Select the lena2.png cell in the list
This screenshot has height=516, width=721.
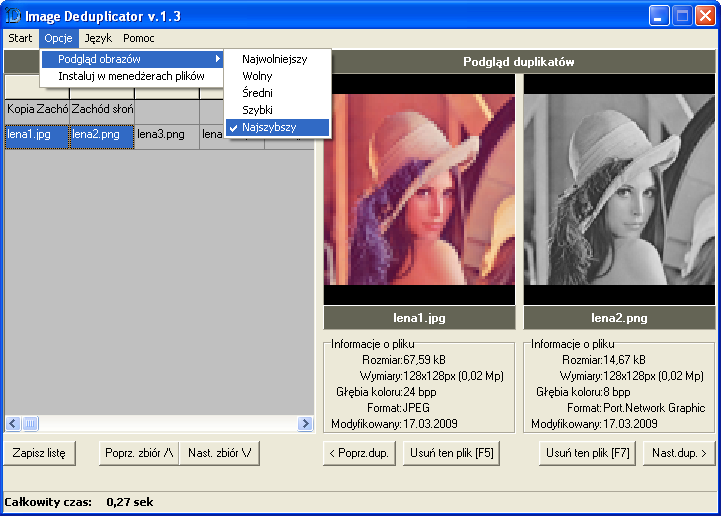[102, 136]
